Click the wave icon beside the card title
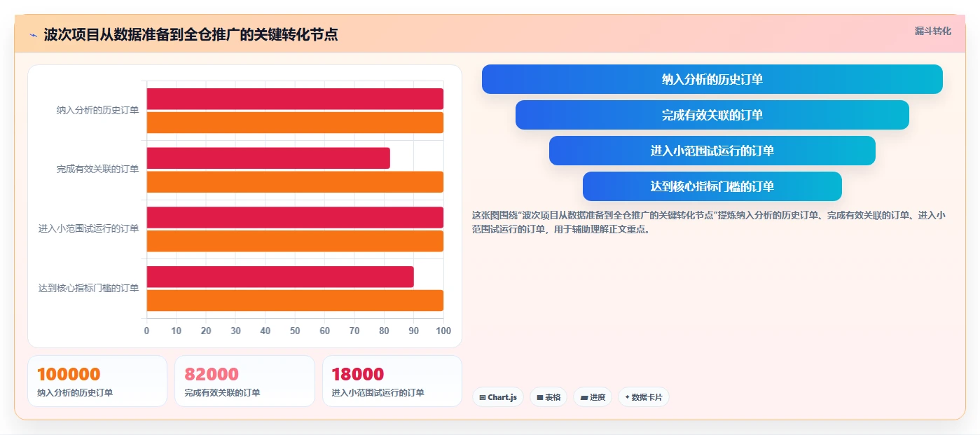Viewport: 980px width, 435px height. (33, 35)
